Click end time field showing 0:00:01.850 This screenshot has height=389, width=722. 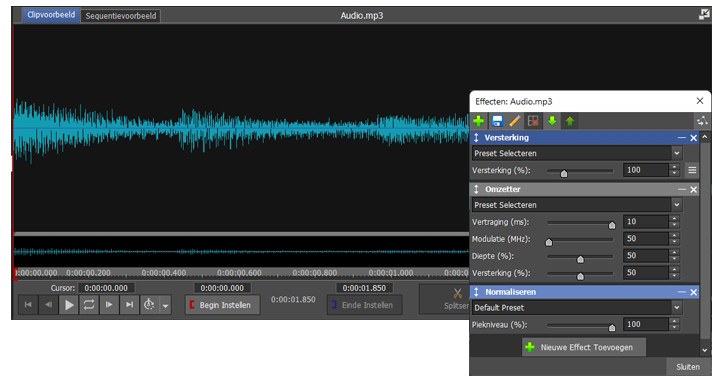(364, 288)
